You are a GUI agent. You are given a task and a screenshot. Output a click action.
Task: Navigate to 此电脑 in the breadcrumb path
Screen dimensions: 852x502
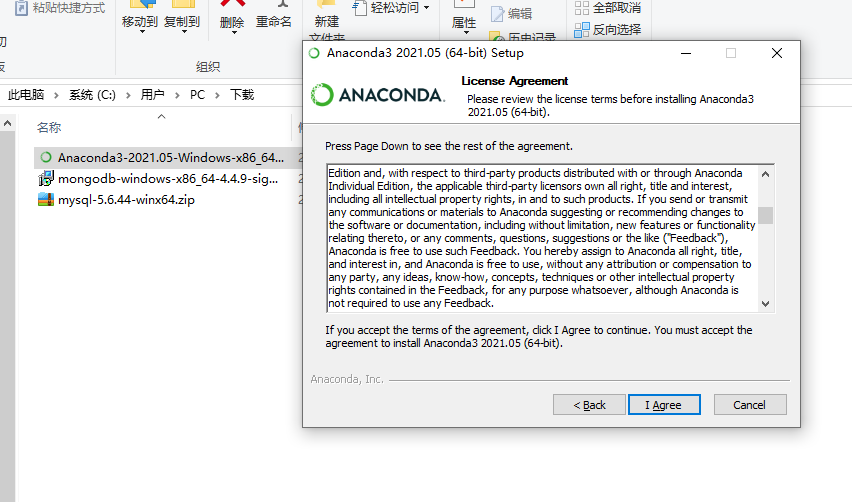coord(26,95)
